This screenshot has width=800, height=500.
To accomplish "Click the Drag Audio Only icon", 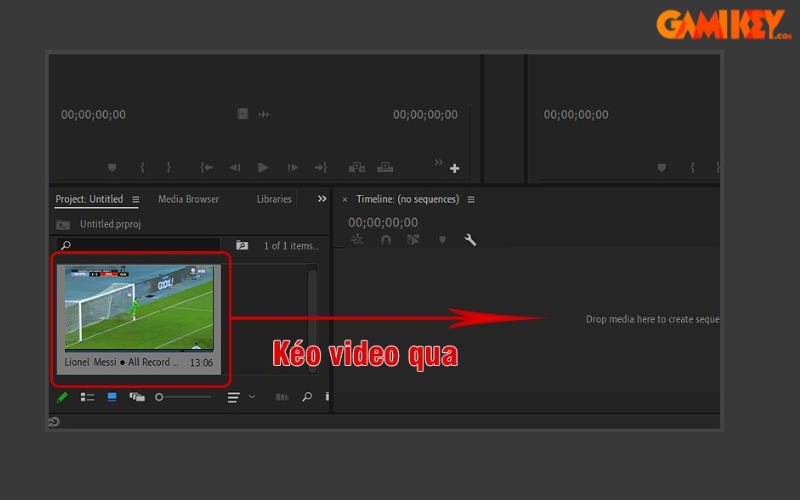I will (x=264, y=114).
